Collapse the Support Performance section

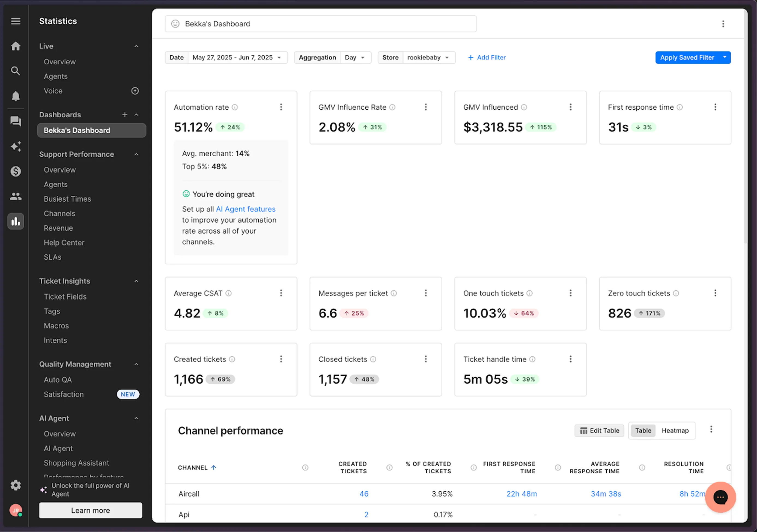click(136, 154)
